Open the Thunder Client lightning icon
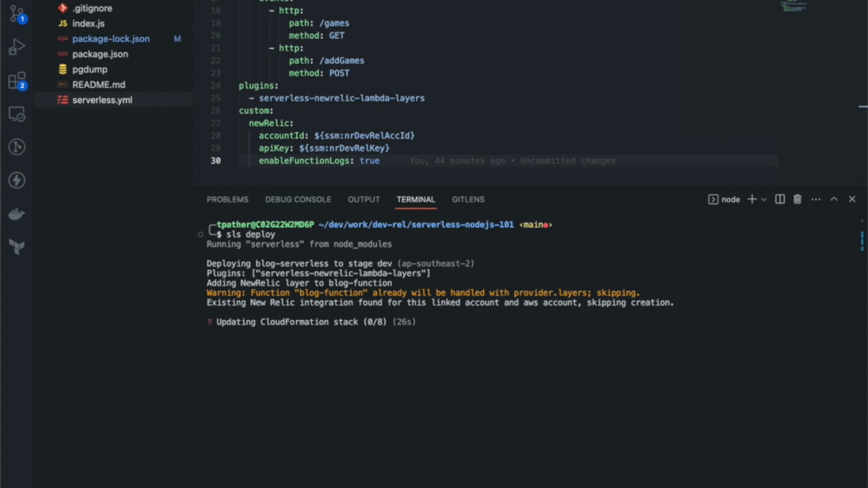Screen dimensions: 868x488 (x=17, y=180)
